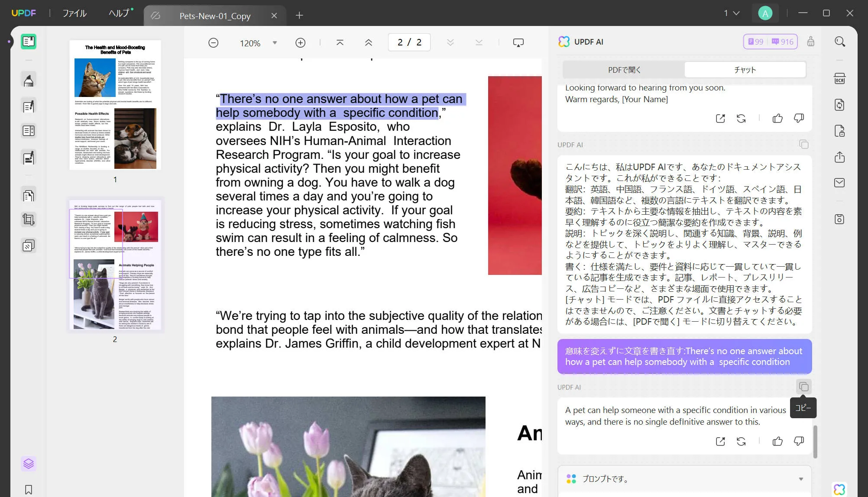Click the thumbs up feedback icon

(777, 441)
